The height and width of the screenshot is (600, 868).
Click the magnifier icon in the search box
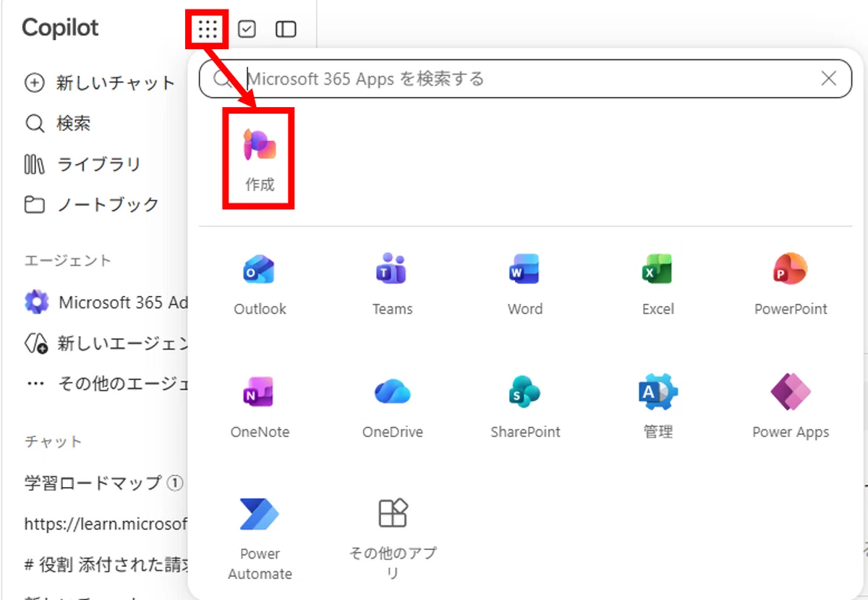pyautogui.click(x=223, y=79)
